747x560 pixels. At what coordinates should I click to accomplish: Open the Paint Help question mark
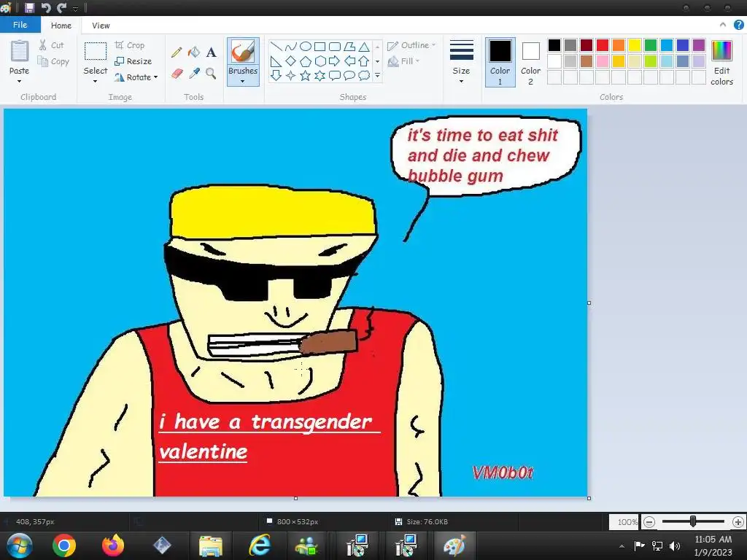738,25
